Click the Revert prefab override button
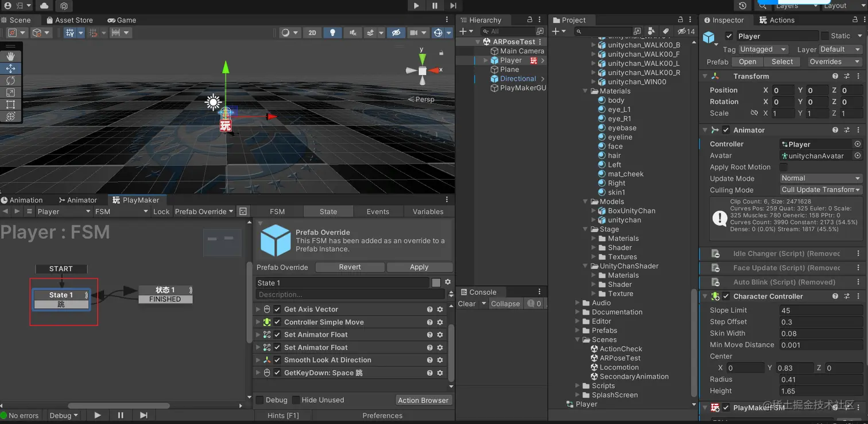868x424 pixels. (350, 267)
